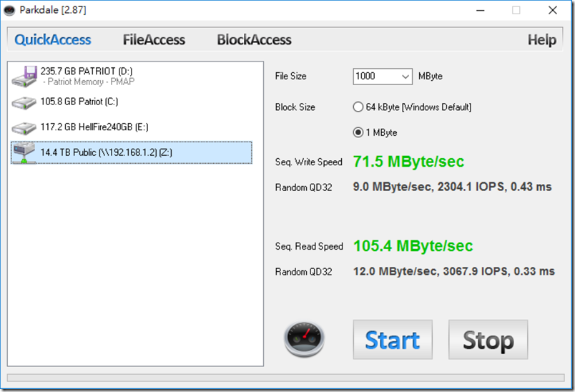Select the 1 MByte block size option
Image resolution: width=575 pixels, height=392 pixels.
click(358, 132)
